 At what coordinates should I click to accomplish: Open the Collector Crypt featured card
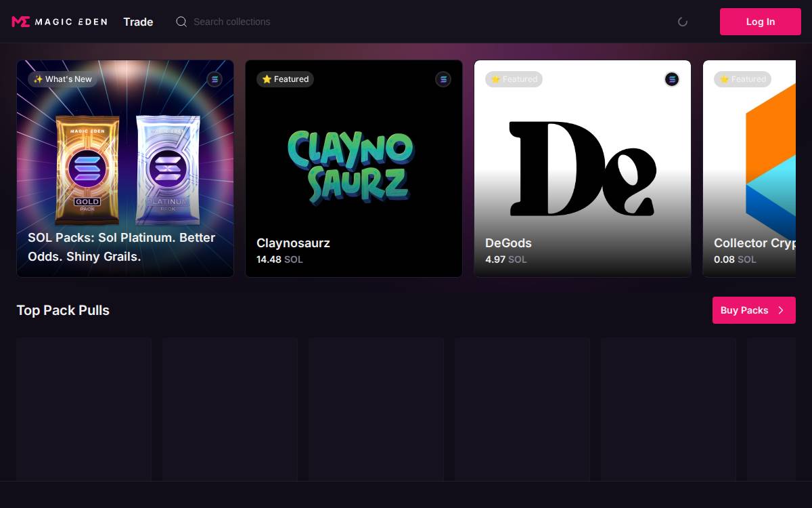pos(749,169)
